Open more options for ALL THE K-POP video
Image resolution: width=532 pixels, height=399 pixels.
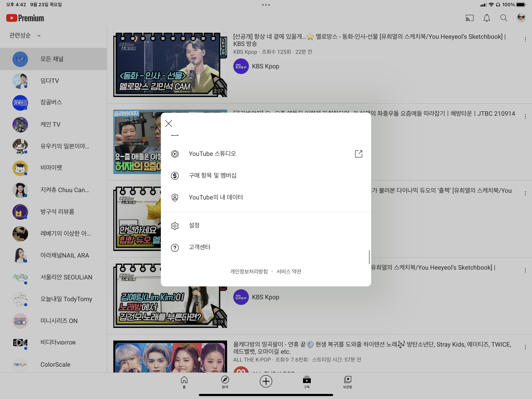525,347
